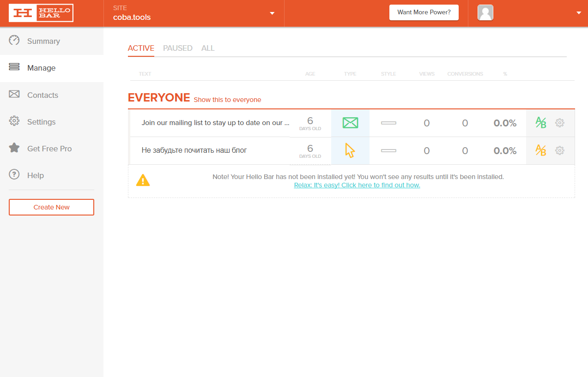Click the green envelope type icon
The image size is (588, 377).
coord(350,123)
